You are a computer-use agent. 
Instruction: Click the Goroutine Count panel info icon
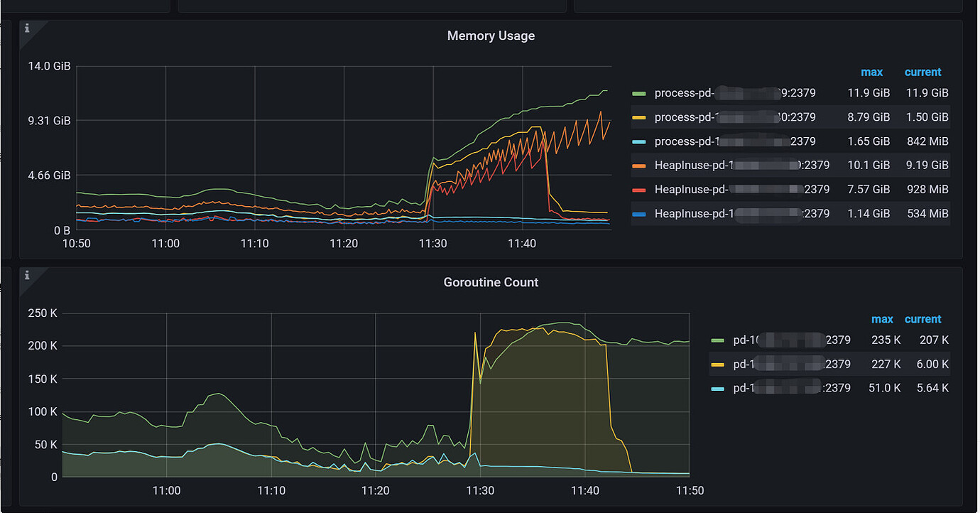(28, 275)
